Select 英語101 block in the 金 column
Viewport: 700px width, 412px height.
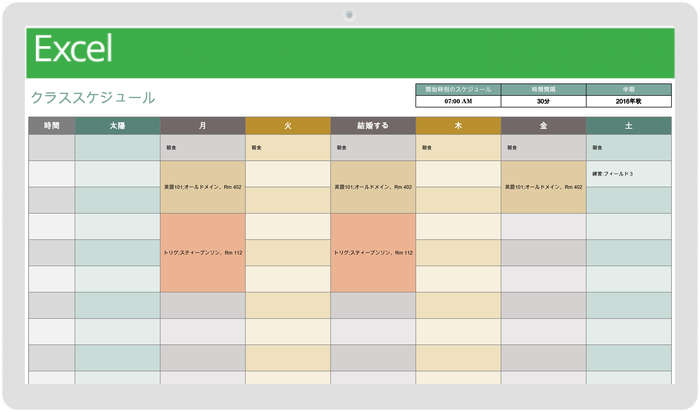coord(543,187)
